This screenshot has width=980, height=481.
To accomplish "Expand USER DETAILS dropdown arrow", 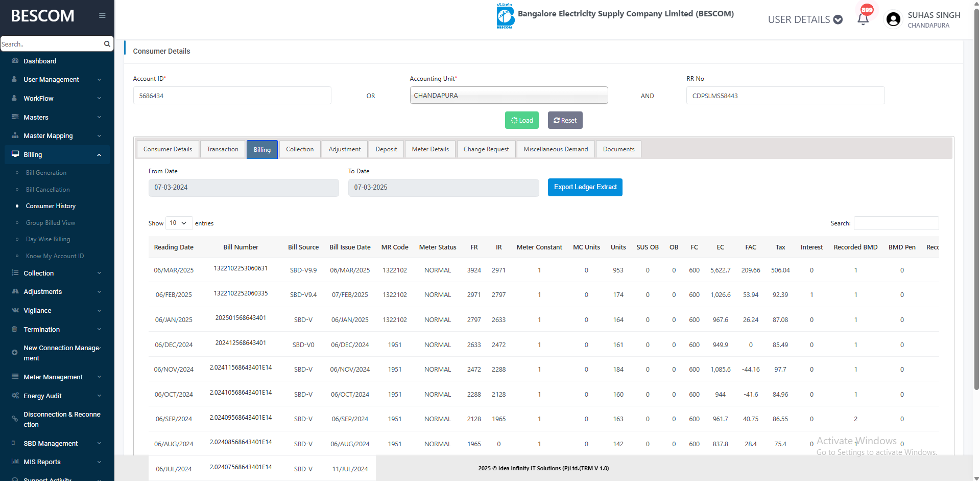I will 838,19.
